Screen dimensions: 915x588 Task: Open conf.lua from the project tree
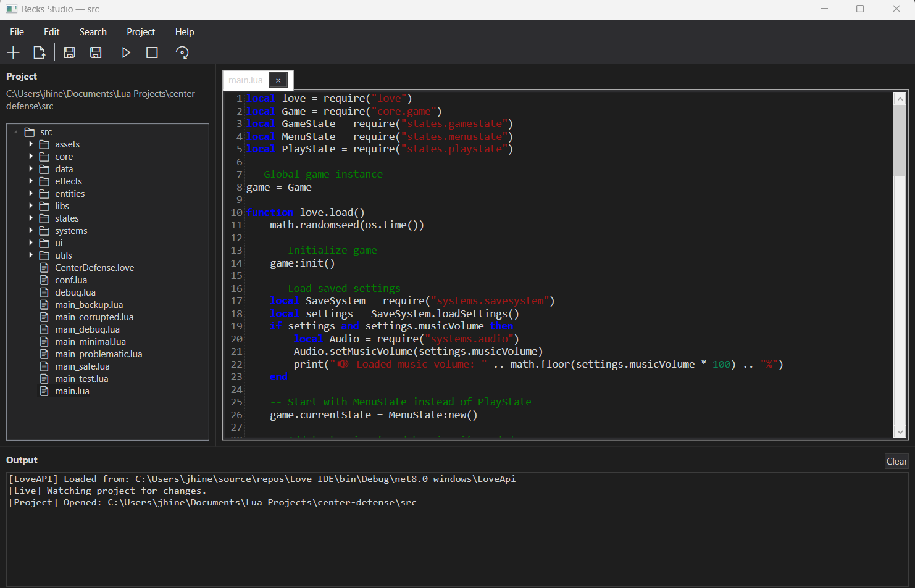pyautogui.click(x=71, y=280)
